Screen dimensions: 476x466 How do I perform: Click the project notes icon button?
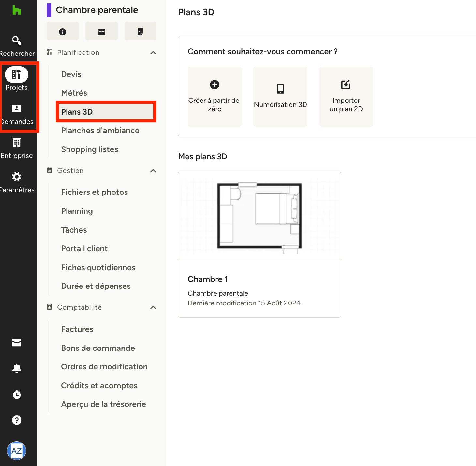141,31
